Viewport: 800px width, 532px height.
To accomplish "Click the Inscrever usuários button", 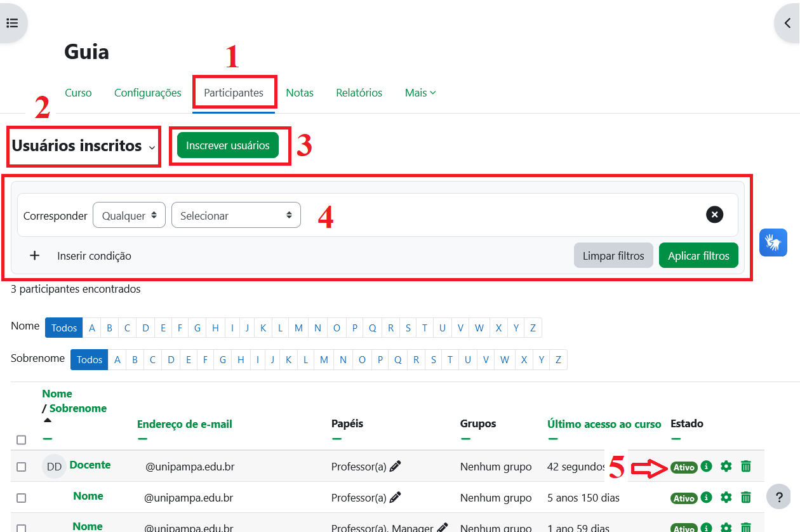I will pyautogui.click(x=228, y=145).
